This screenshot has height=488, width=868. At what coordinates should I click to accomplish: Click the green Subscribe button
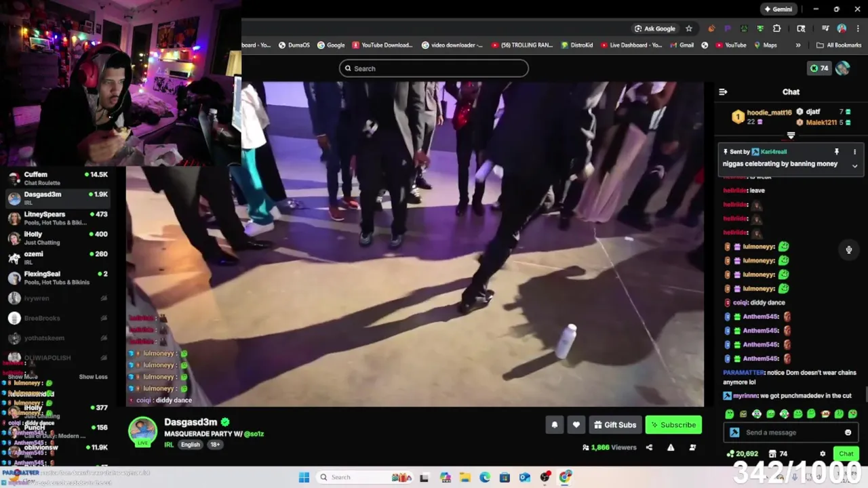click(673, 425)
